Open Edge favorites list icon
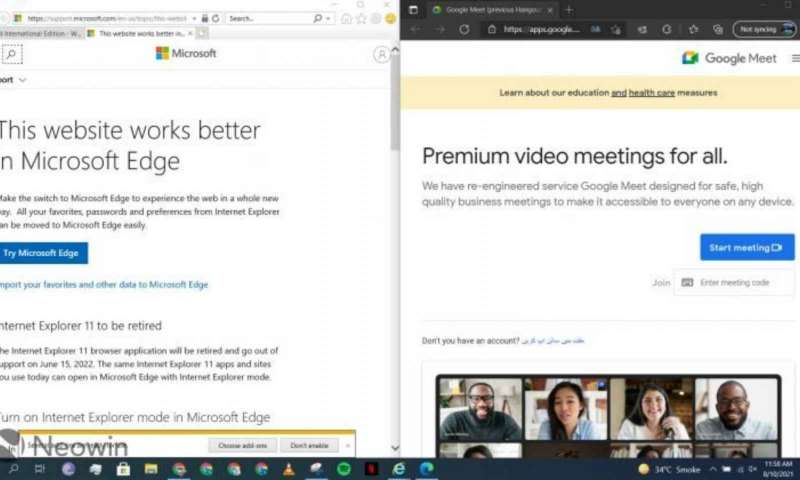This screenshot has height=480, width=800. [693, 29]
